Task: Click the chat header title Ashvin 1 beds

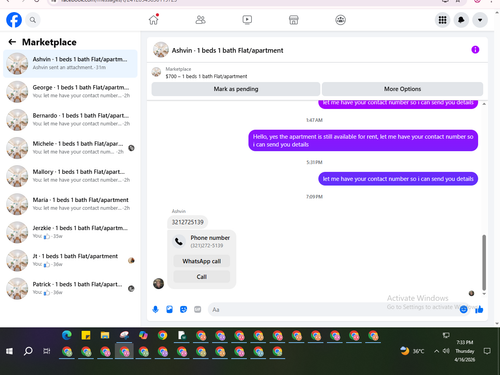Action: [x=227, y=50]
